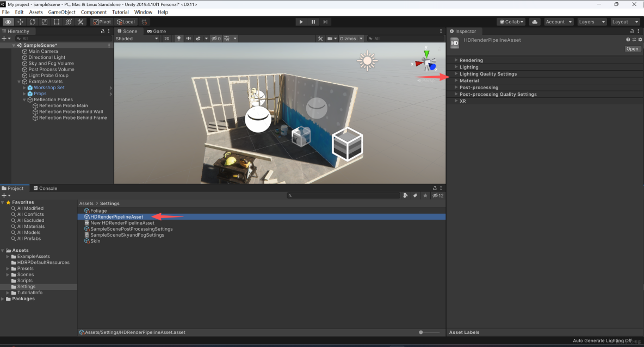Select the Rotate tool
This screenshot has width=644, height=347.
(32, 22)
